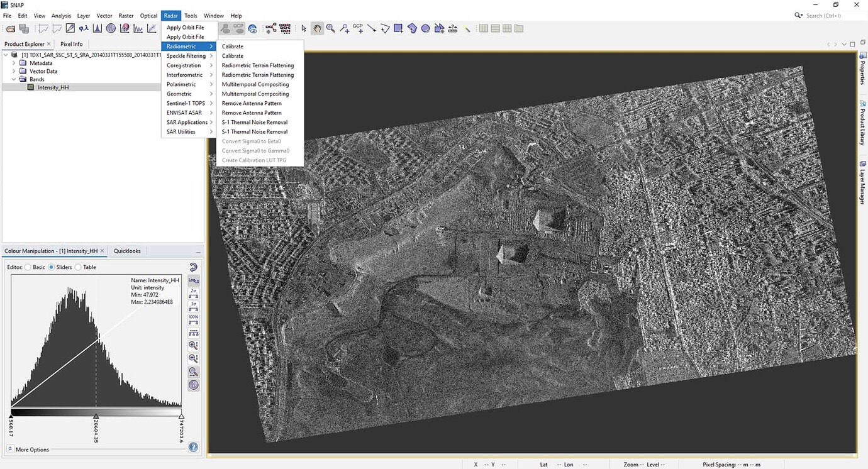Expand the Vector Data folder
This screenshot has height=469, width=868.
point(14,71)
